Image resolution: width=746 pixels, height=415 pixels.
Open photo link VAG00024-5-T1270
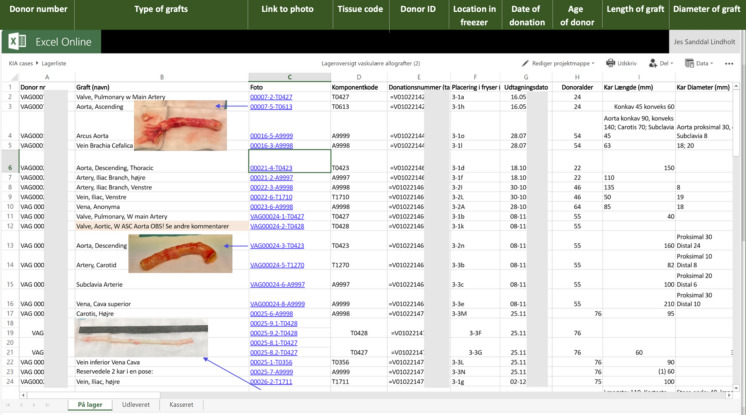pyautogui.click(x=277, y=265)
